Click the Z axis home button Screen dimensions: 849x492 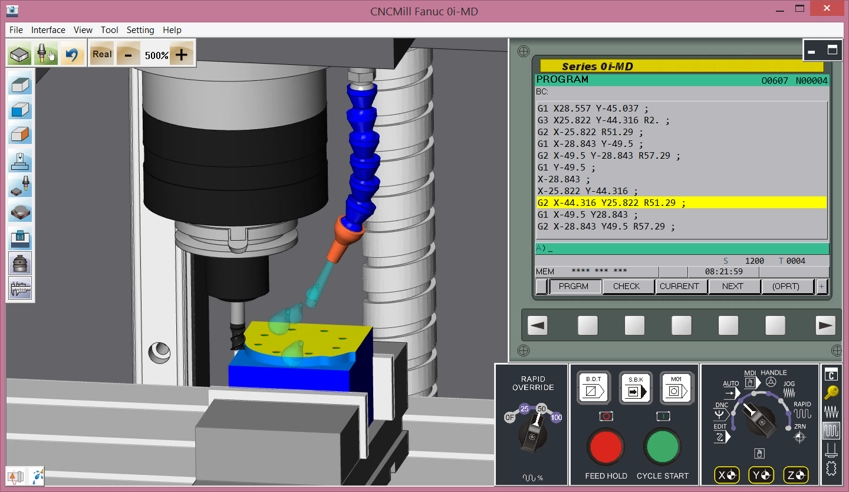pyautogui.click(x=796, y=475)
